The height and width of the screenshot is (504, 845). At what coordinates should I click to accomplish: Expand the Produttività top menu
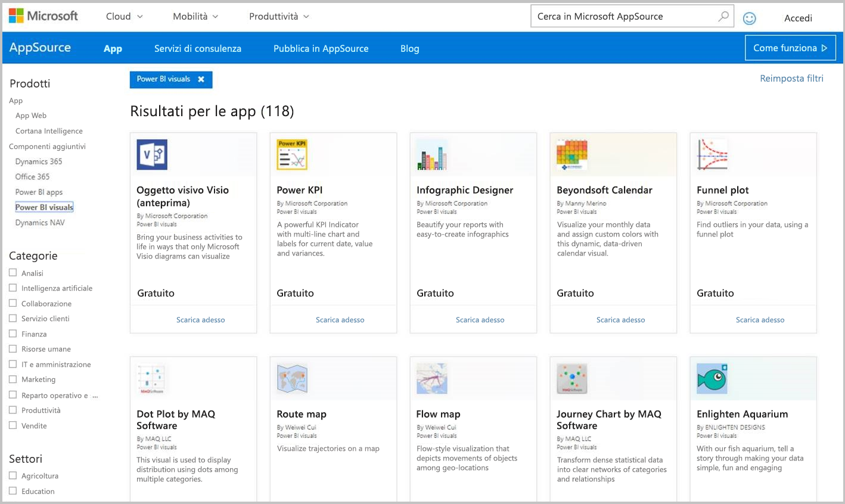279,16
